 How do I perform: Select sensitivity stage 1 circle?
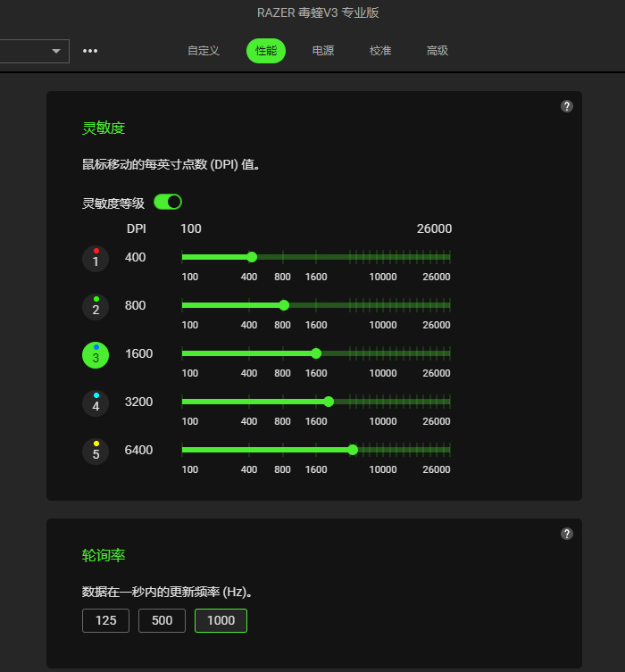point(96,259)
